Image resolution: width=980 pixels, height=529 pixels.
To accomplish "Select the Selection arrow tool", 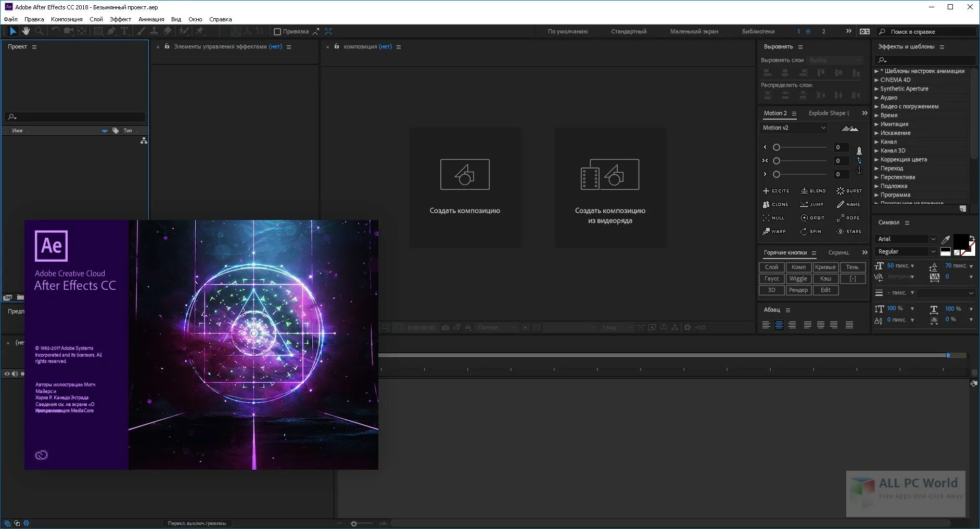I will pos(13,31).
